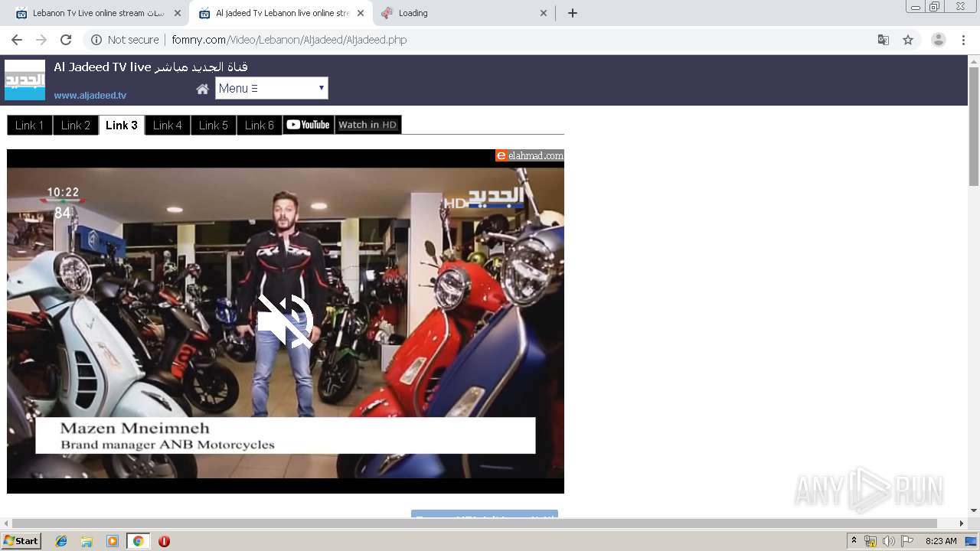The width and height of the screenshot is (980, 551).
Task: Select the Link 3 stream tab
Action: [x=122, y=125]
